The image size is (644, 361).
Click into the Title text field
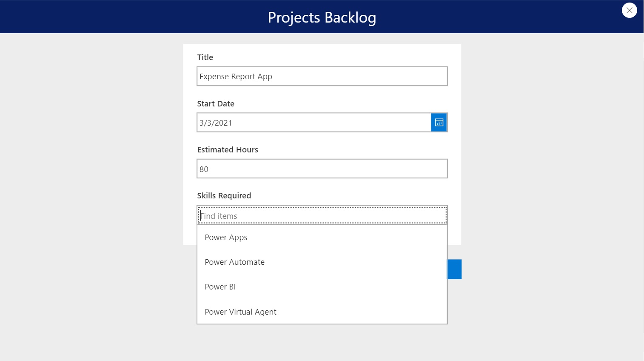pos(322,76)
